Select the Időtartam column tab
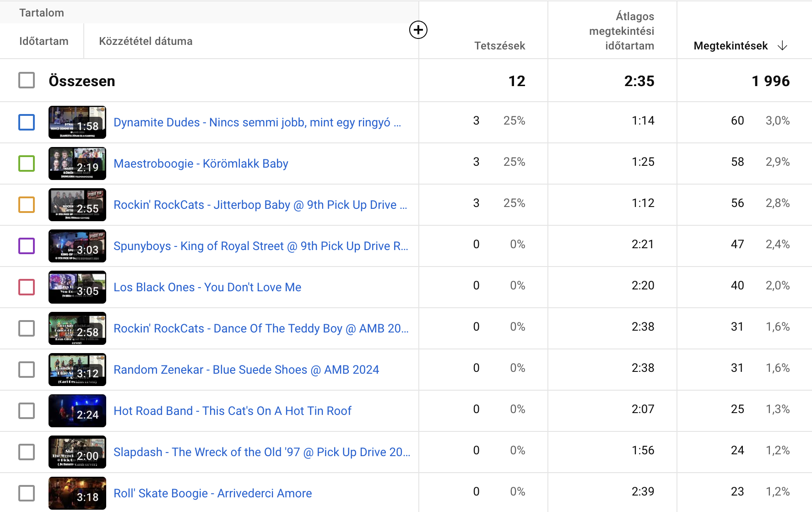The height and width of the screenshot is (512, 812). coord(44,41)
